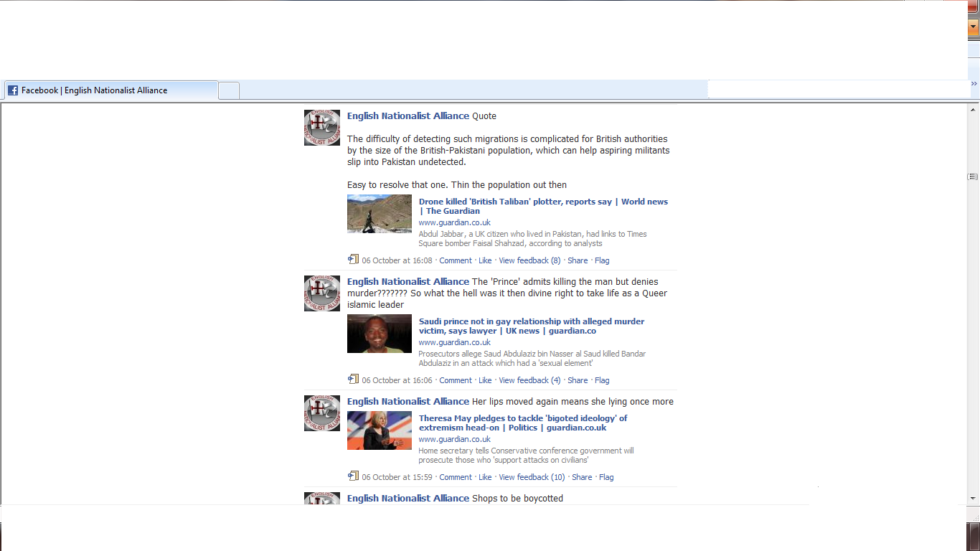The image size is (980, 551).
Task: Like the Theresa May article post
Action: click(x=485, y=477)
